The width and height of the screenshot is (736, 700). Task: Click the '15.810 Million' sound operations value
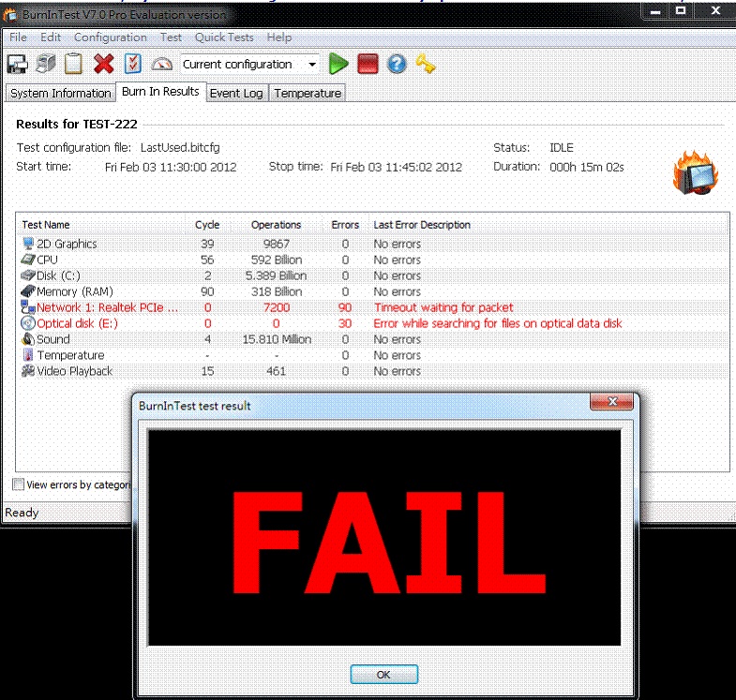tap(277, 339)
